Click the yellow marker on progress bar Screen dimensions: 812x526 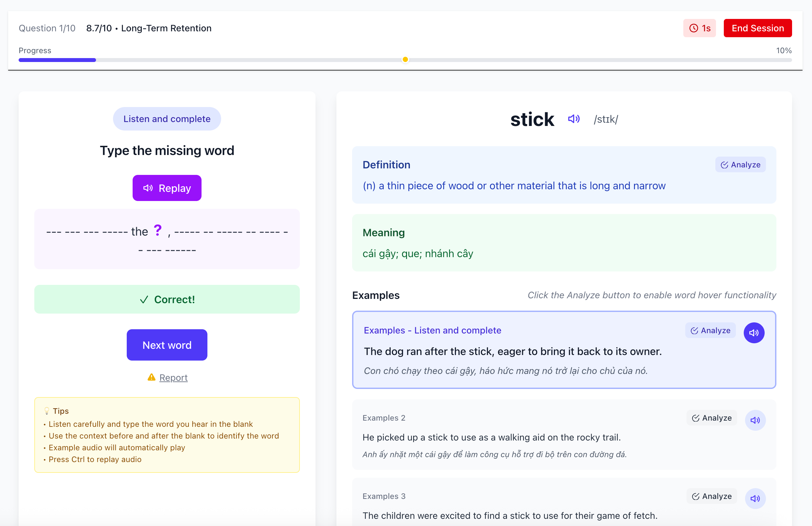coord(405,60)
